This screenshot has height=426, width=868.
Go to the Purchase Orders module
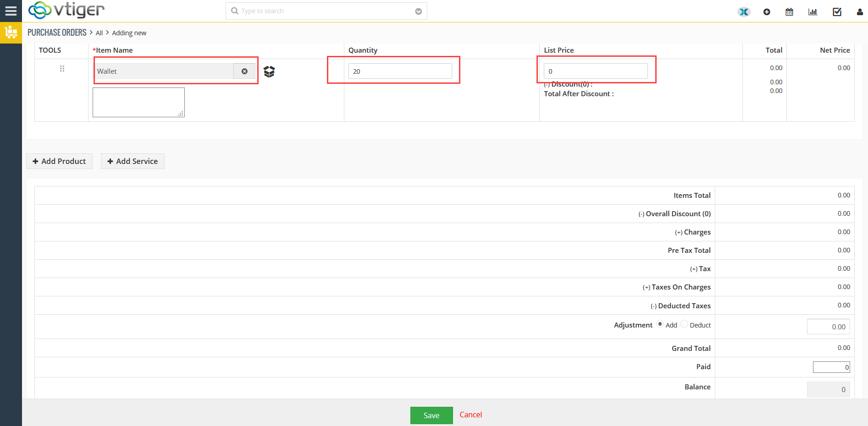point(57,33)
